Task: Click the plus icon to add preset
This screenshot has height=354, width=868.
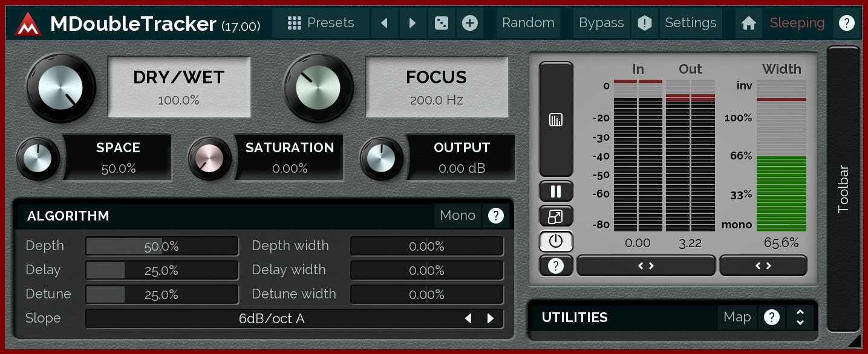Action: [469, 23]
